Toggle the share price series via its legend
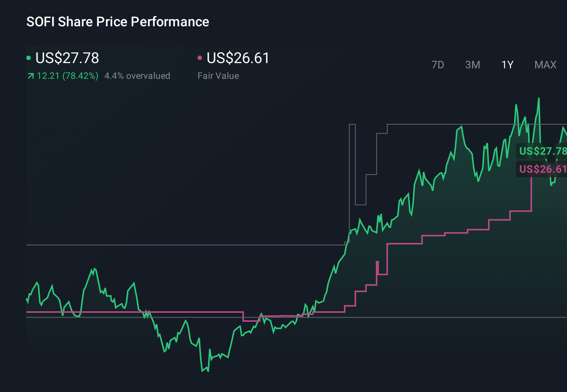567x392 pixels. coord(67,58)
